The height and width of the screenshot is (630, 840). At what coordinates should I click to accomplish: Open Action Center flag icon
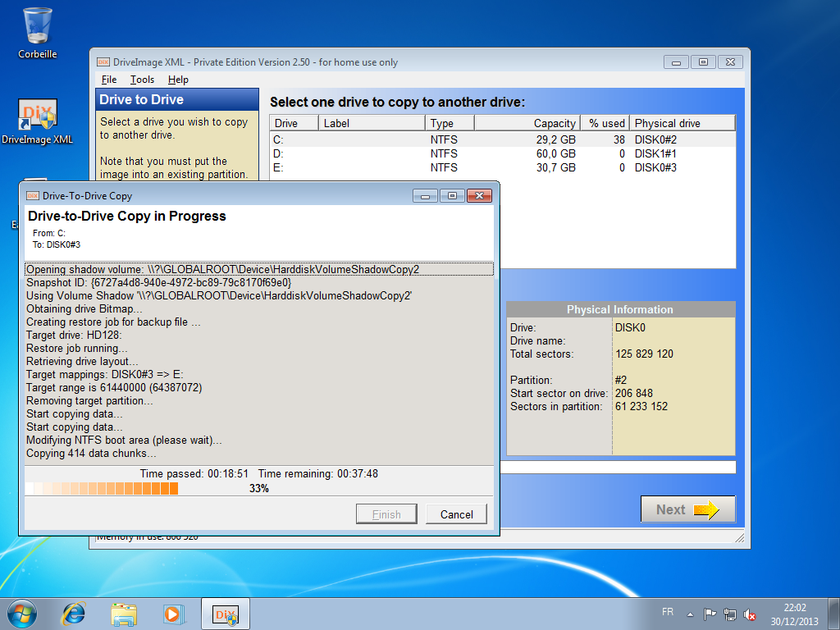(710, 614)
